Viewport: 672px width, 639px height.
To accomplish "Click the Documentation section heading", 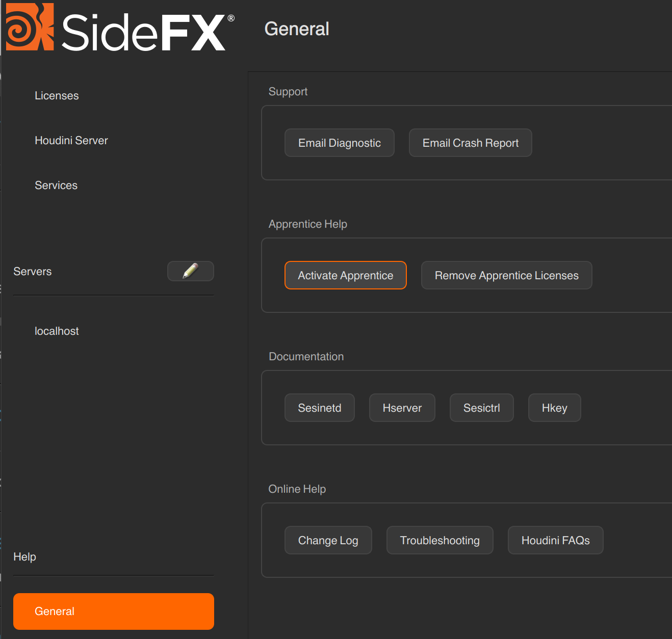I will [306, 357].
